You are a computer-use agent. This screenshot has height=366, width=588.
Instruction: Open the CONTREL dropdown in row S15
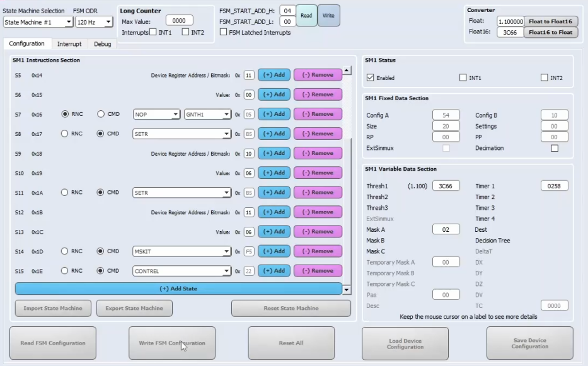(x=182, y=271)
